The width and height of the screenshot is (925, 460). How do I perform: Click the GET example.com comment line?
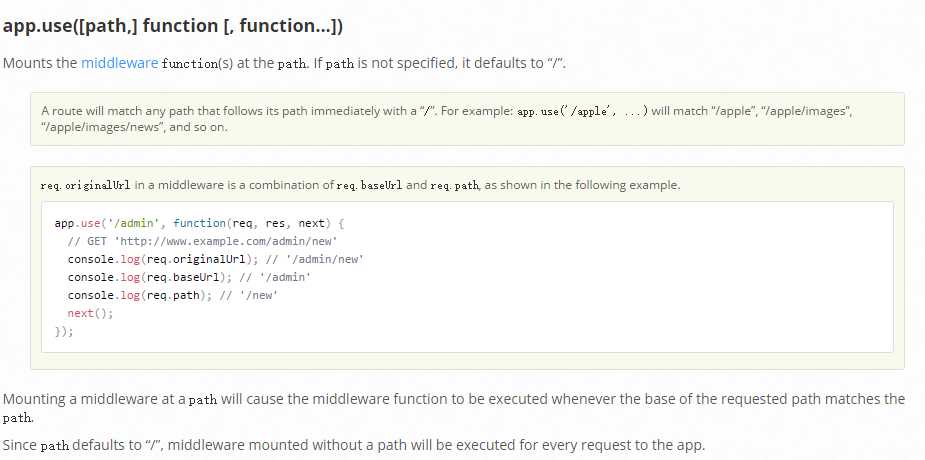point(202,241)
